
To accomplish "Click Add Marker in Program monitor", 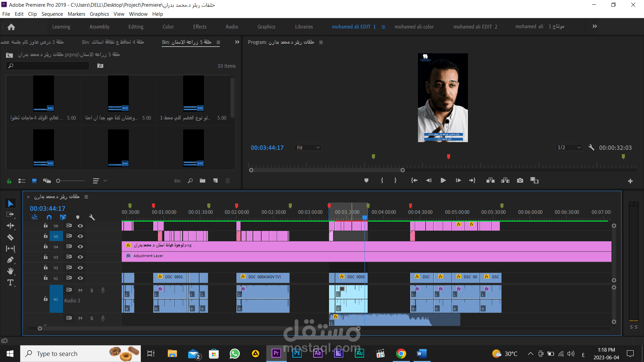I will click(366, 181).
